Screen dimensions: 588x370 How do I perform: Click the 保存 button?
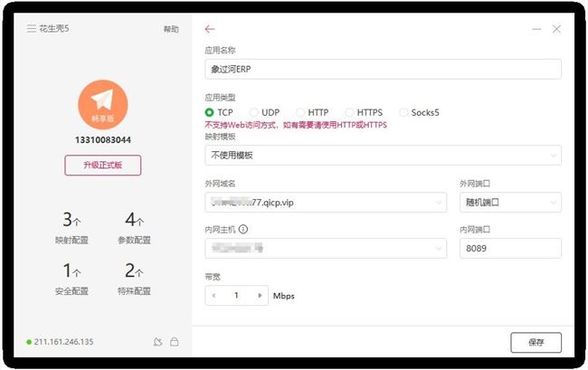click(536, 342)
